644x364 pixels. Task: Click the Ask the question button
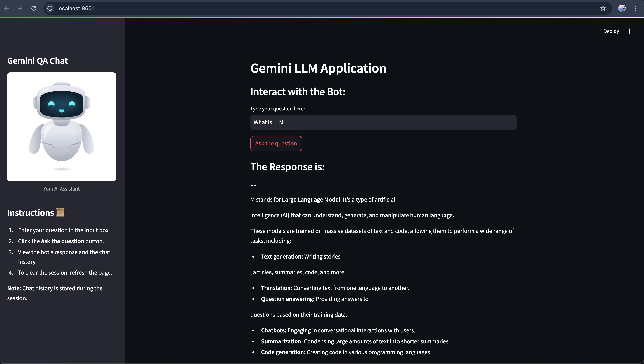click(276, 143)
